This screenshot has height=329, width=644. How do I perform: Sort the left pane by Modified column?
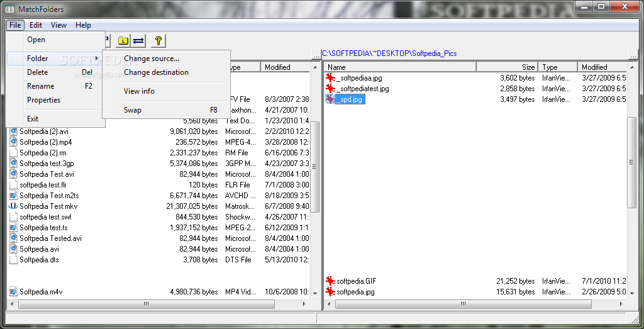pos(286,67)
